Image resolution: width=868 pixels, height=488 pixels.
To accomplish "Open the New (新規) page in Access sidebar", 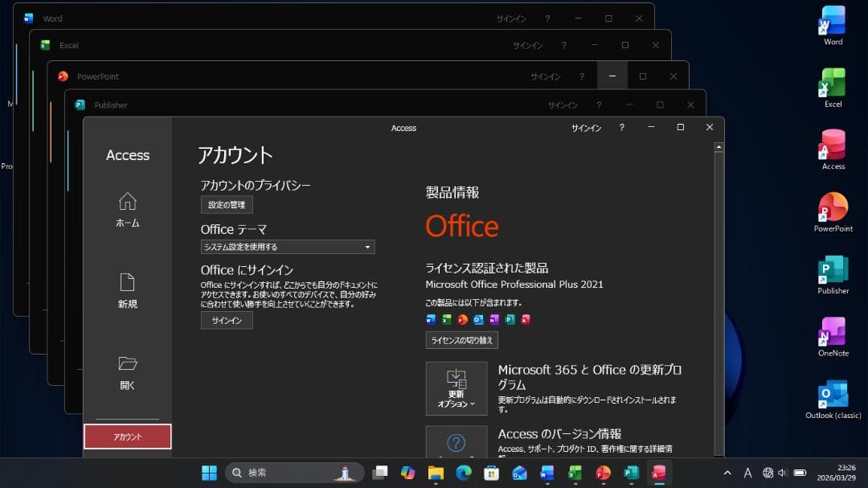I will (127, 291).
